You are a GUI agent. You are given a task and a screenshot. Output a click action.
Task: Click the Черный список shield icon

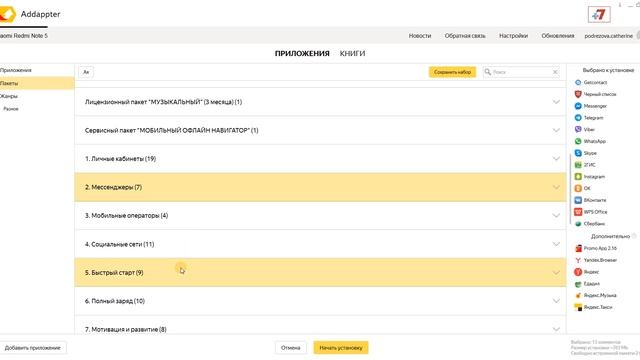tap(578, 94)
